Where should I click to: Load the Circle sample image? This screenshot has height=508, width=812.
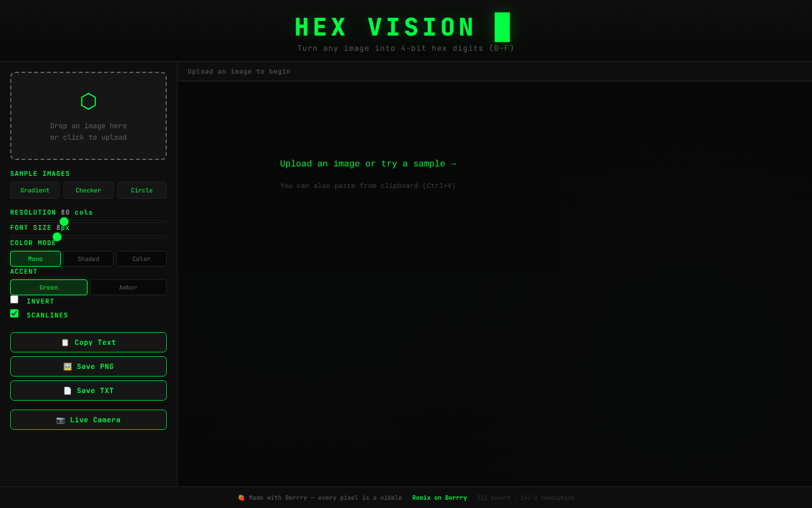(141, 190)
